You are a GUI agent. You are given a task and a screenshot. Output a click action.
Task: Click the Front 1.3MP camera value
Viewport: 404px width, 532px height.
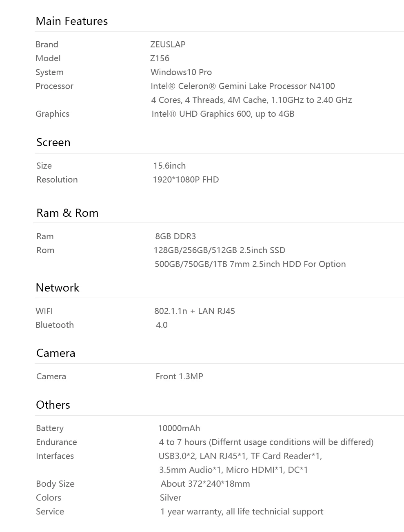179,376
